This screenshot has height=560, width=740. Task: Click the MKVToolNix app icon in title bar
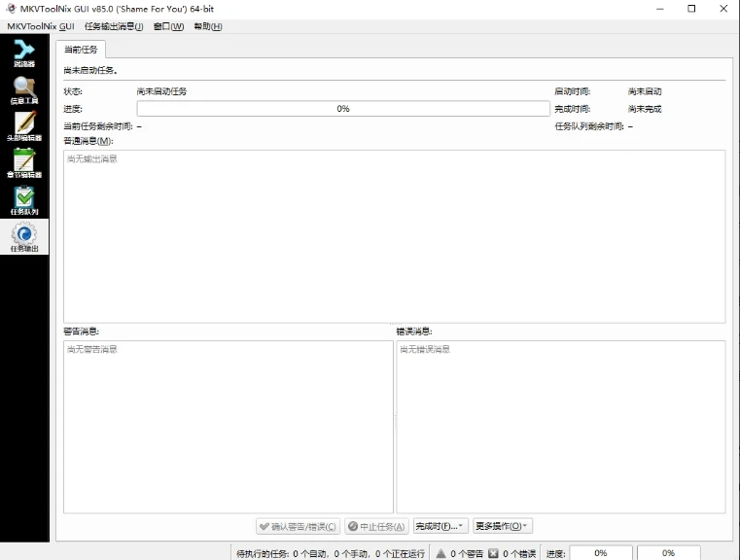11,9
